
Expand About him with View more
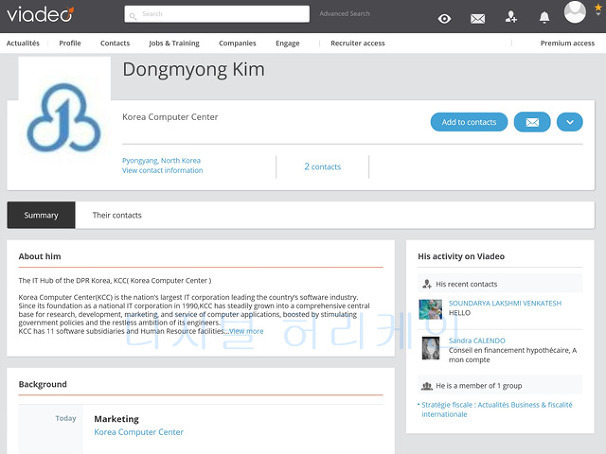tap(246, 331)
